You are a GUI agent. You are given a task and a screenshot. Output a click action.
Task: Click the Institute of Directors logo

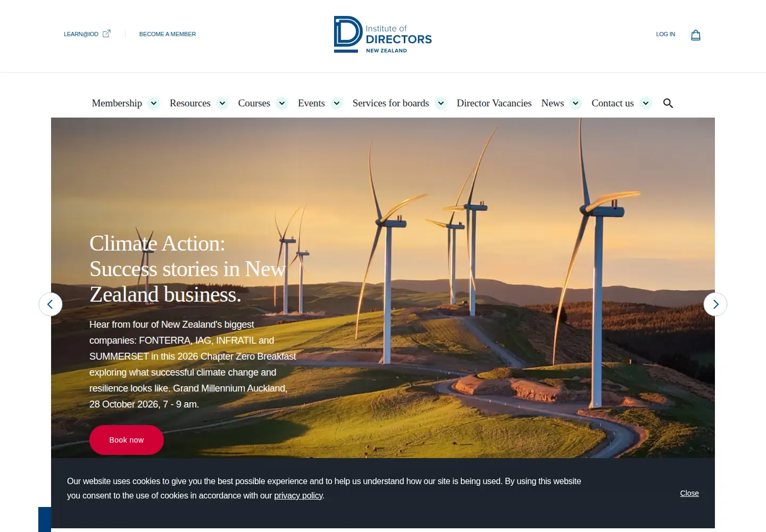click(x=383, y=35)
